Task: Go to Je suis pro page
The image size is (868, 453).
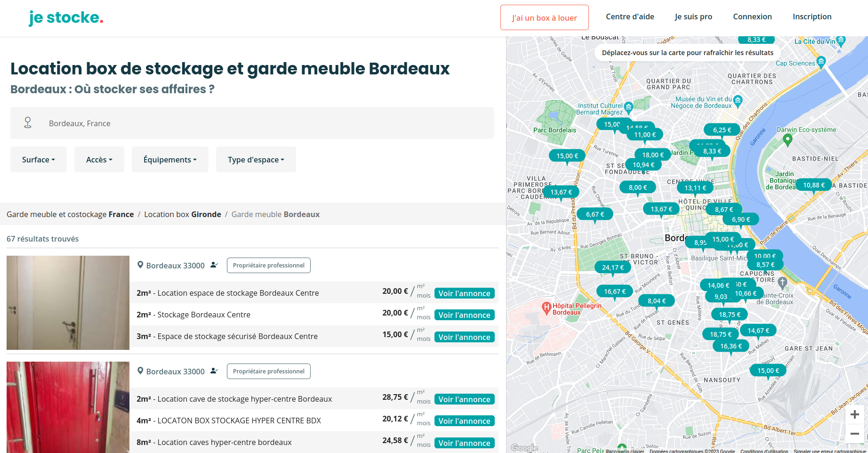Action: [693, 16]
